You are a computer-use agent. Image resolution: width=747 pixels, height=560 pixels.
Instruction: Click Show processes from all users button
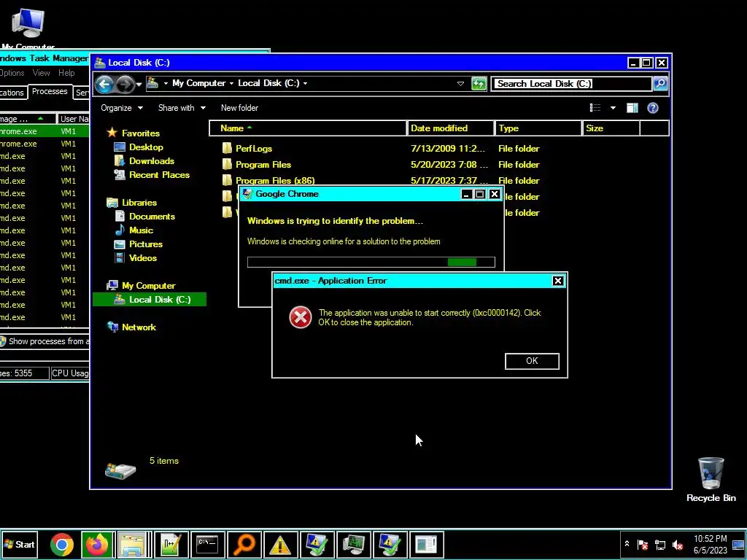point(44,341)
